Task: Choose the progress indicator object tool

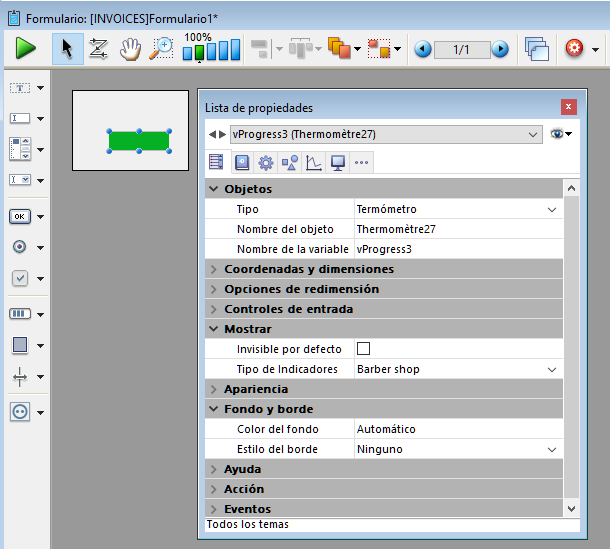Action: point(20,313)
